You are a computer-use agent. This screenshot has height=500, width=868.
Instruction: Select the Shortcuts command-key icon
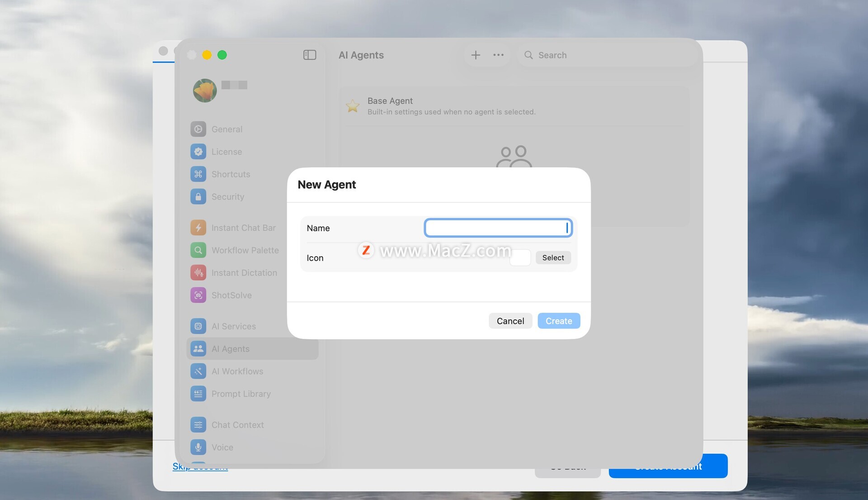(198, 174)
